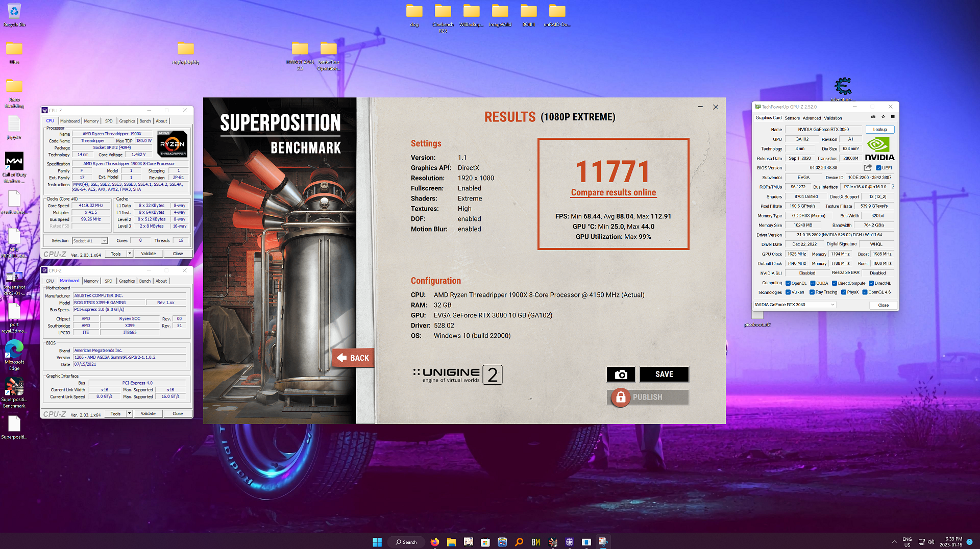Select the Microsoft Edge desktop shortcut
980x549 pixels.
click(14, 355)
